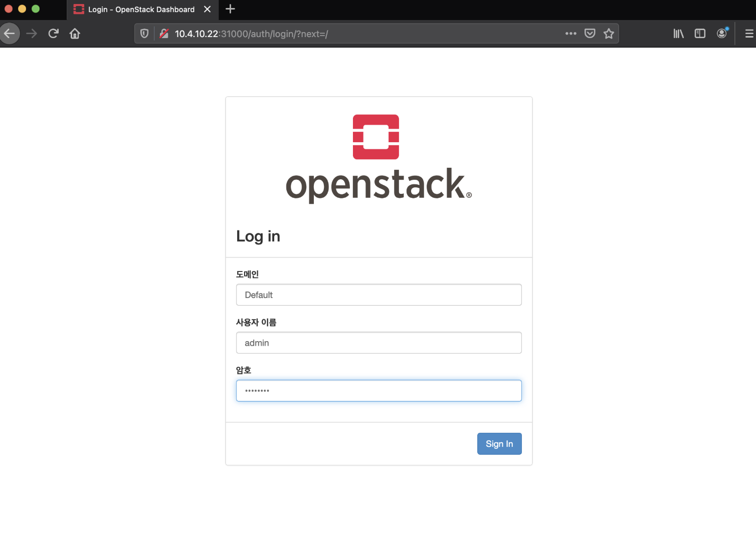Click the Log in heading
Viewport: 756px width, 553px height.
(258, 236)
